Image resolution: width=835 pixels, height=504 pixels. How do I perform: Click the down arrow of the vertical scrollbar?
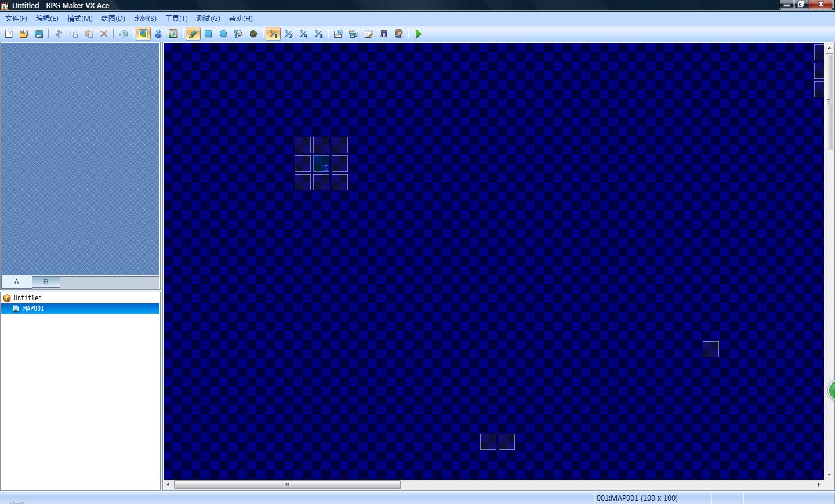coord(829,475)
